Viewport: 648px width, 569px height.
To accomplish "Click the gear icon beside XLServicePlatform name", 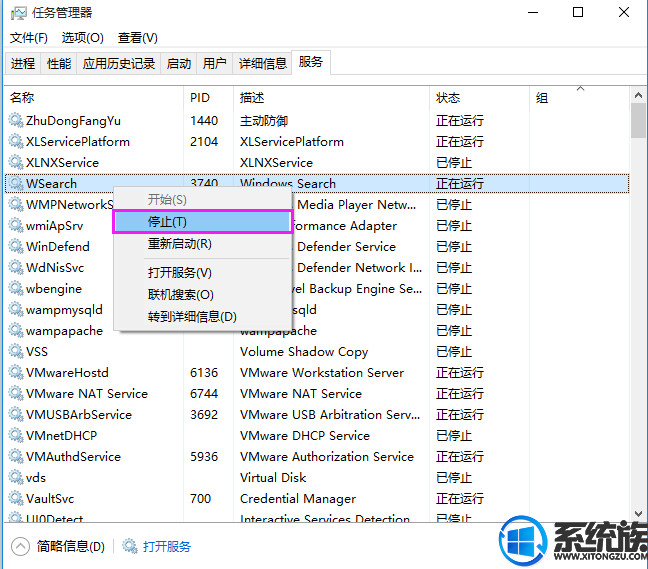I will tap(16, 141).
